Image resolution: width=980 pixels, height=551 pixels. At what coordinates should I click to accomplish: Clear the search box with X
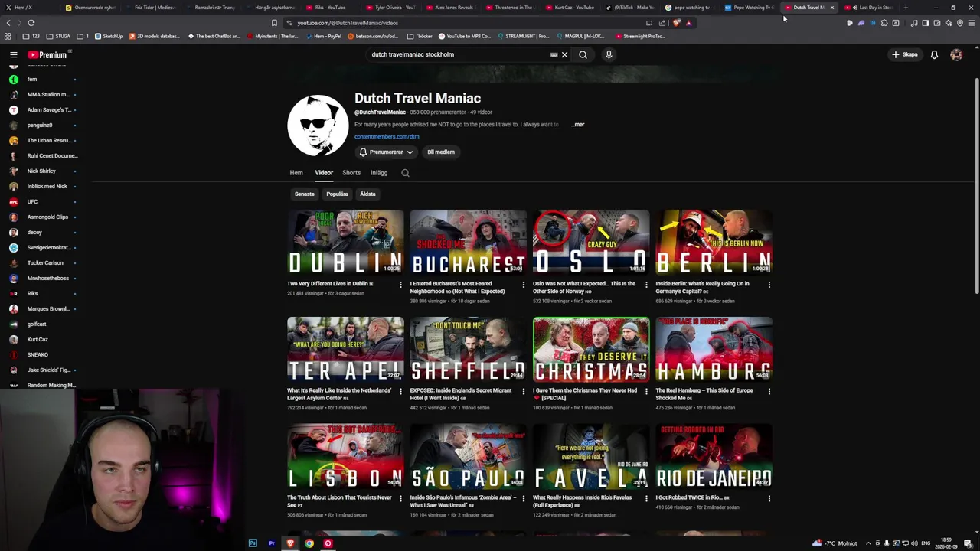pos(564,54)
